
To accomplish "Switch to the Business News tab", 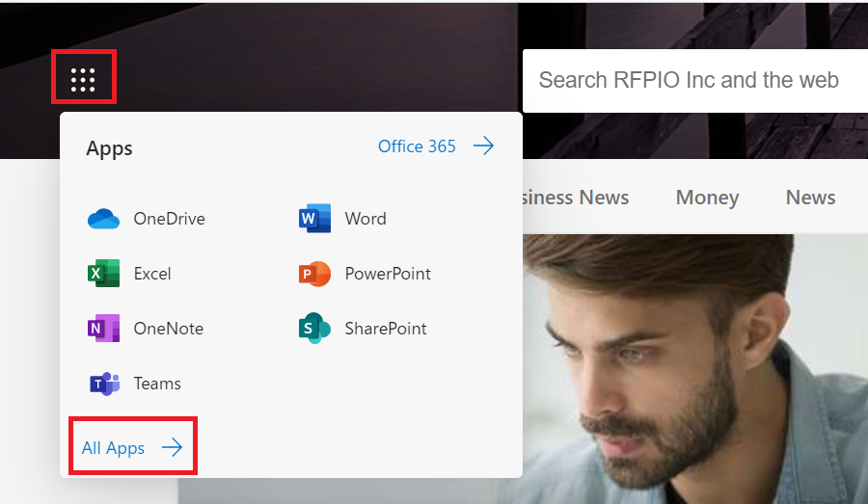I will [576, 198].
